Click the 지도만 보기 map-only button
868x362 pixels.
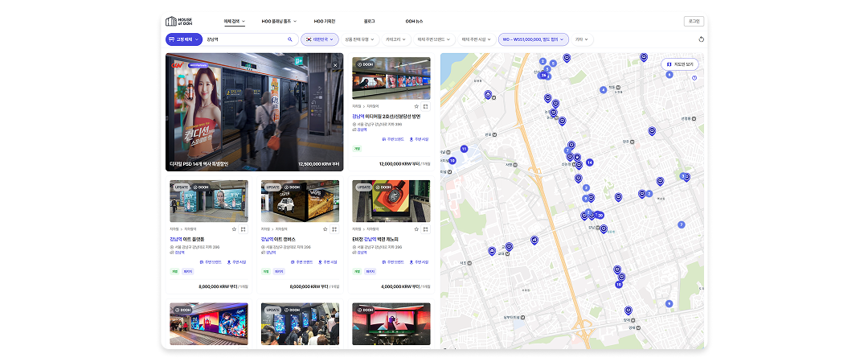(680, 64)
